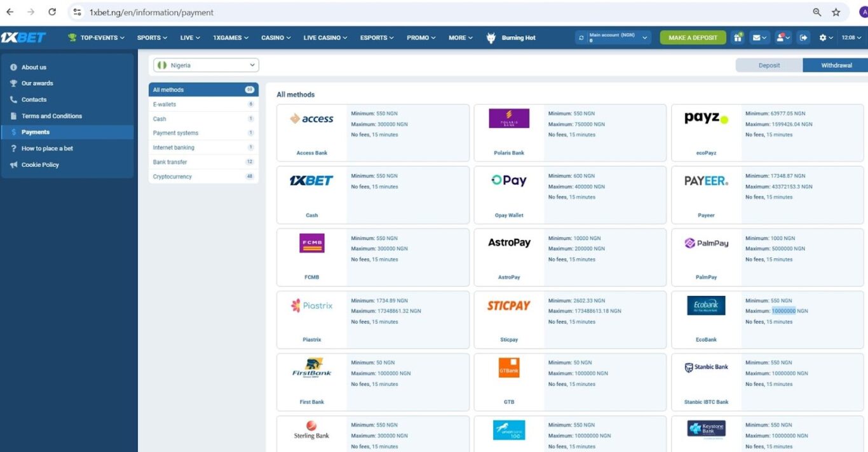Select Sterling Bank logo
Viewport: 868px width, 452px height.
tap(312, 430)
